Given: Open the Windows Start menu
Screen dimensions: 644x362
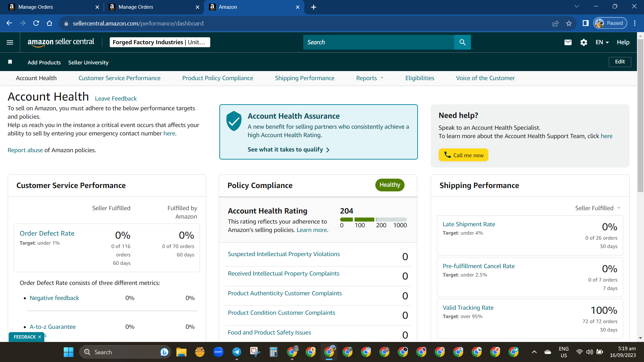Looking at the screenshot, I should click(68, 352).
